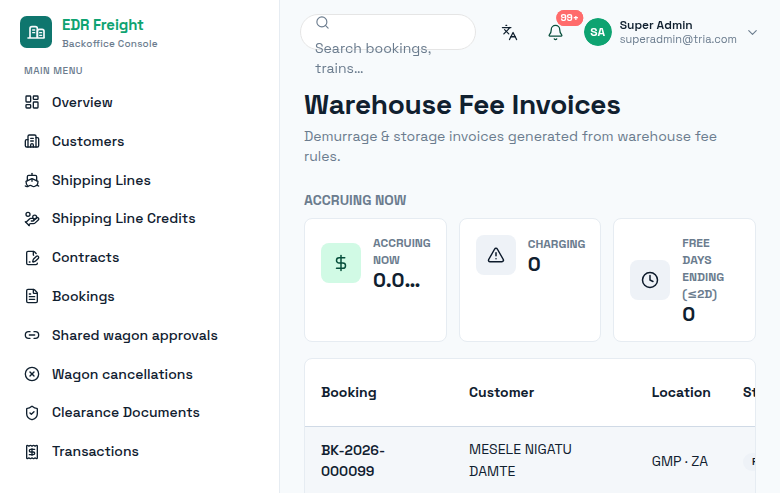Sort by the Customer column header
The width and height of the screenshot is (780, 493).
(x=501, y=393)
